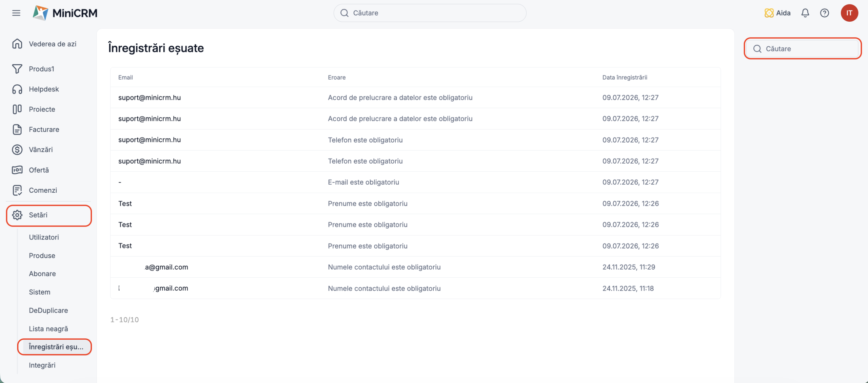Click the Email column header
The height and width of the screenshot is (383, 868).
point(125,77)
